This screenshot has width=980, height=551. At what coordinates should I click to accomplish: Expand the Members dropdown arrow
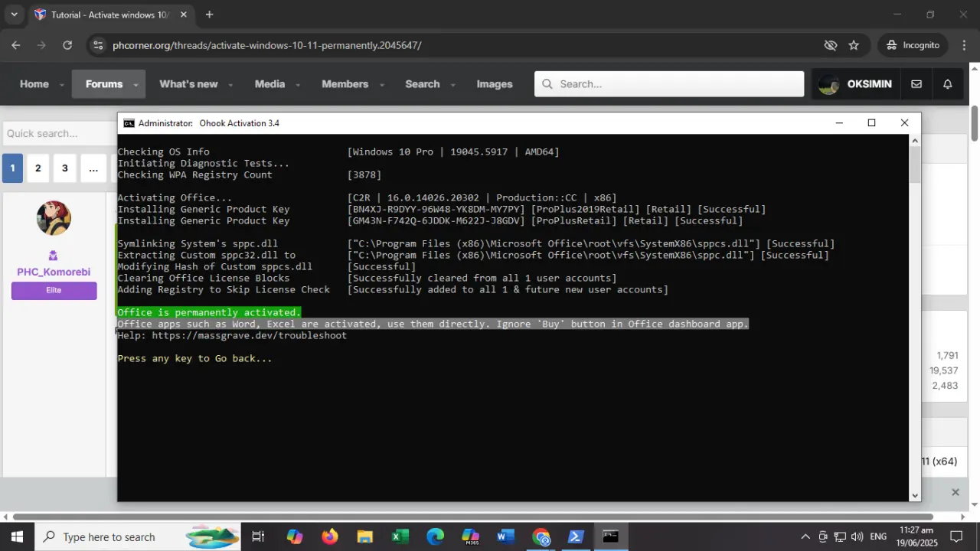[382, 85]
